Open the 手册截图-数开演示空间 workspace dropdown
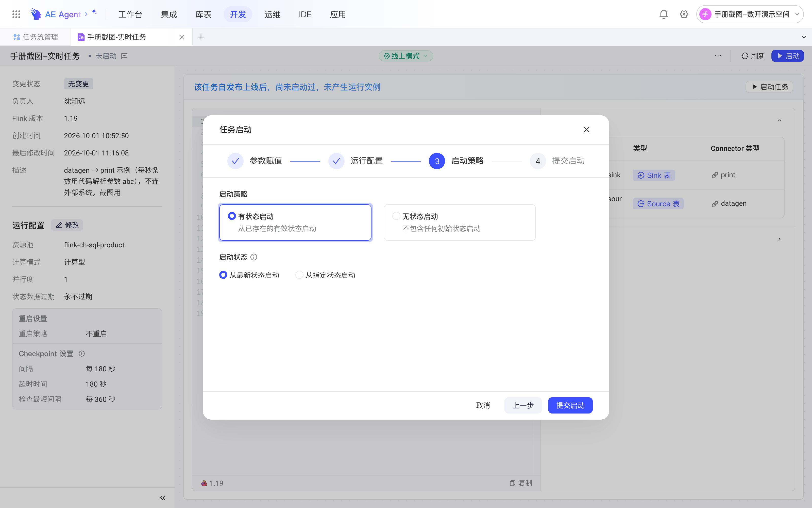The height and width of the screenshot is (508, 812). click(750, 14)
